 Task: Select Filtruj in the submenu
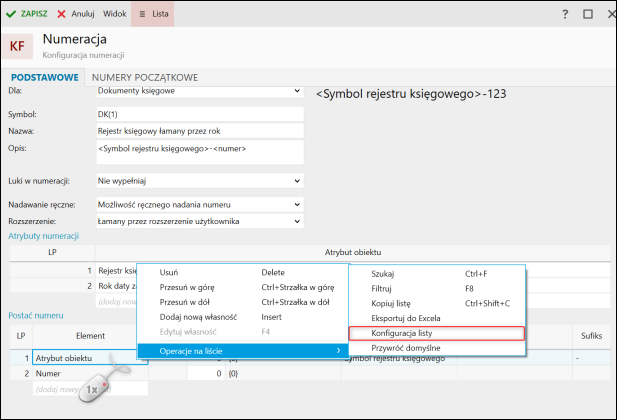coord(437,289)
